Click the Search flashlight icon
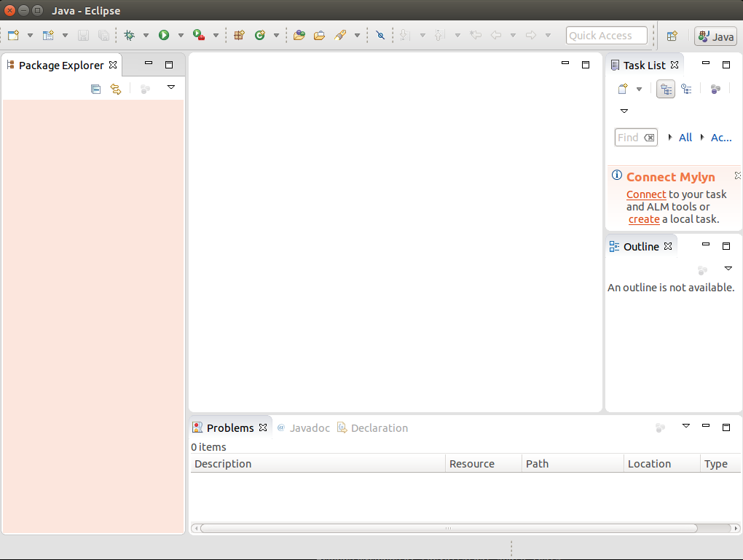This screenshot has height=560, width=743. click(x=340, y=35)
